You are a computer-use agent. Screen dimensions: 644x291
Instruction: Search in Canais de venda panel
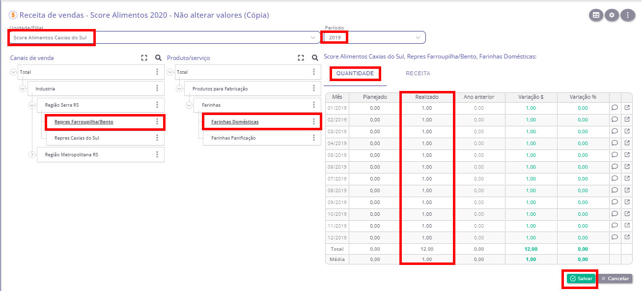(158, 58)
